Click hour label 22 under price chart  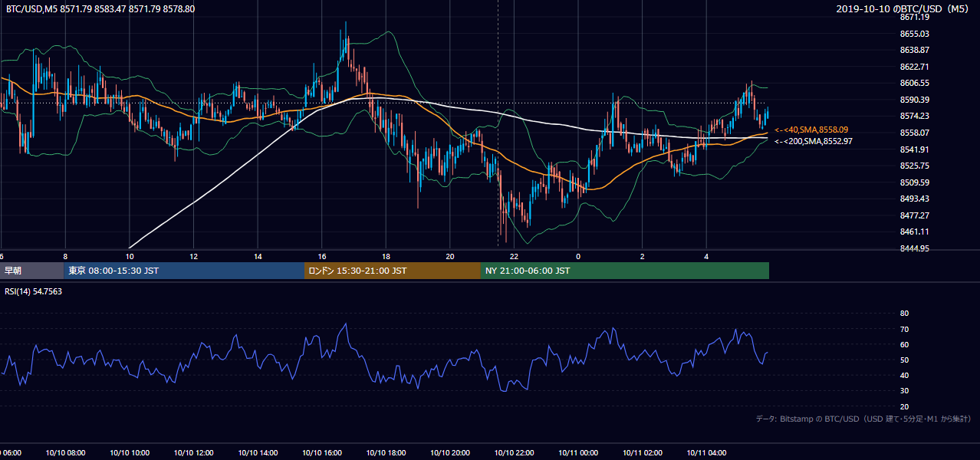point(515,257)
